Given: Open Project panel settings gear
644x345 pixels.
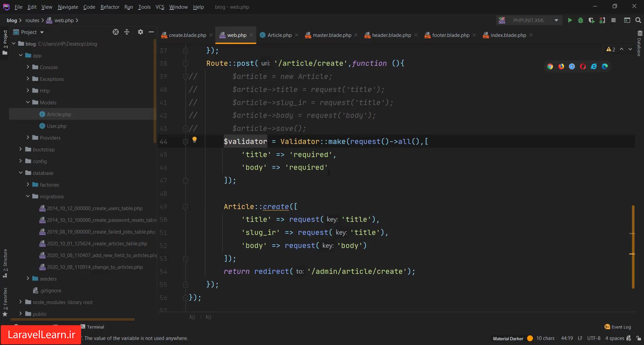Looking at the screenshot, I should 140,32.
